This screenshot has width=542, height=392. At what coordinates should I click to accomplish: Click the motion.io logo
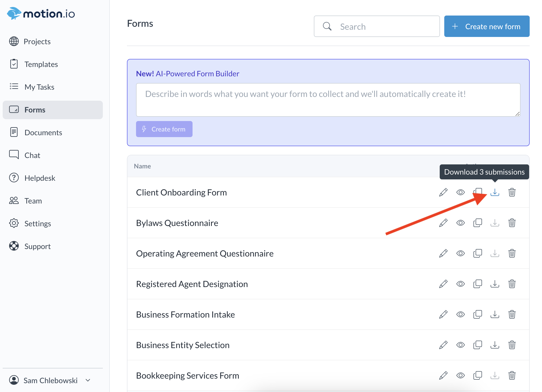click(41, 13)
